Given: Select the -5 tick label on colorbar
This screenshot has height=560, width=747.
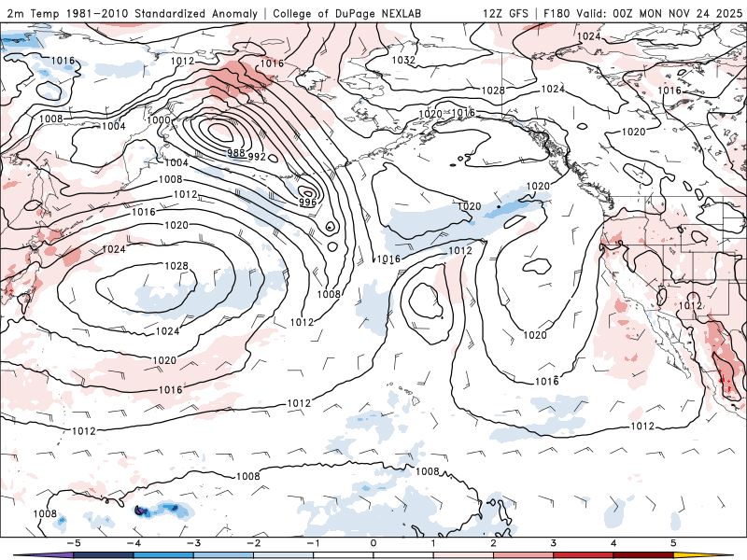Looking at the screenshot, I should [x=74, y=543].
